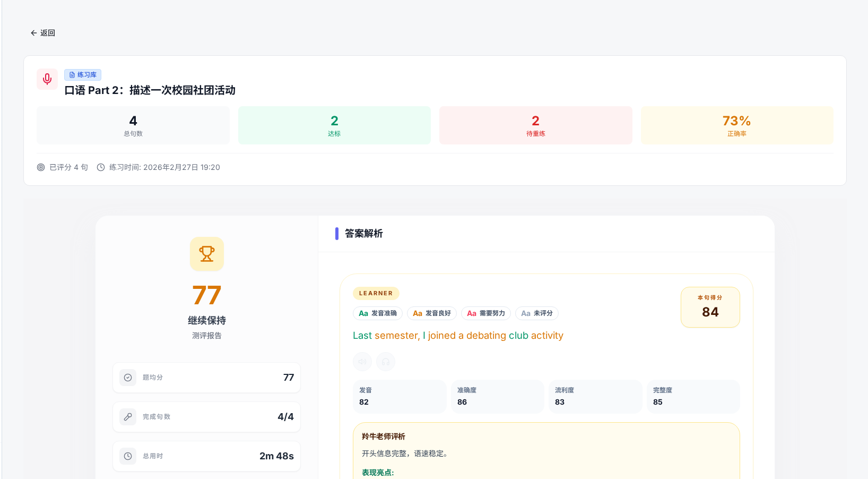
Task: Click the 完成句数 4/4 row
Action: pos(207,417)
